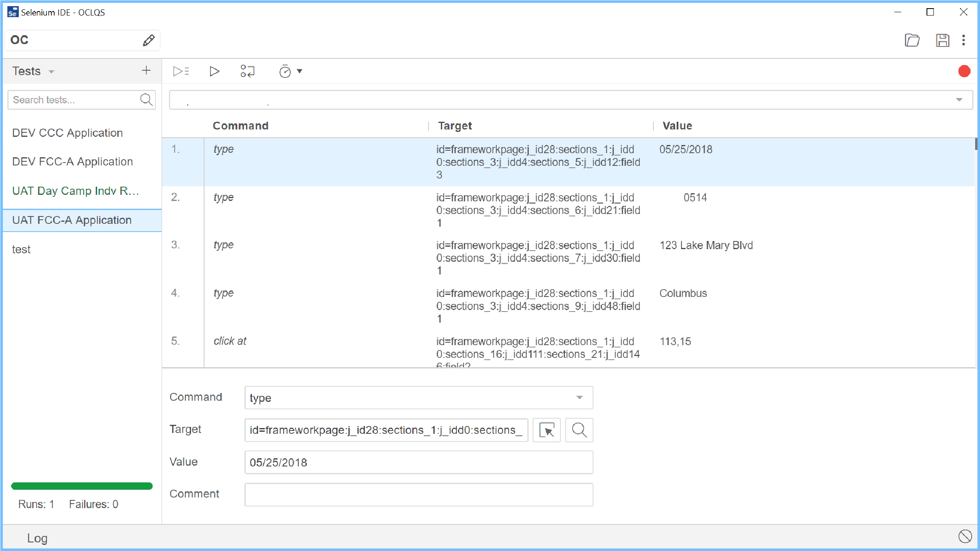Click value 123 Lake Mary Blvd

[x=706, y=245]
